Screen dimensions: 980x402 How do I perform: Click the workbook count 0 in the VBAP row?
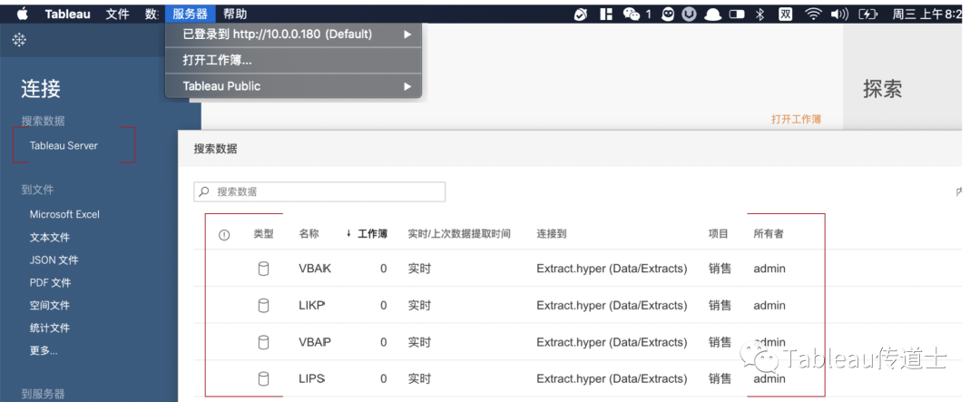click(383, 342)
